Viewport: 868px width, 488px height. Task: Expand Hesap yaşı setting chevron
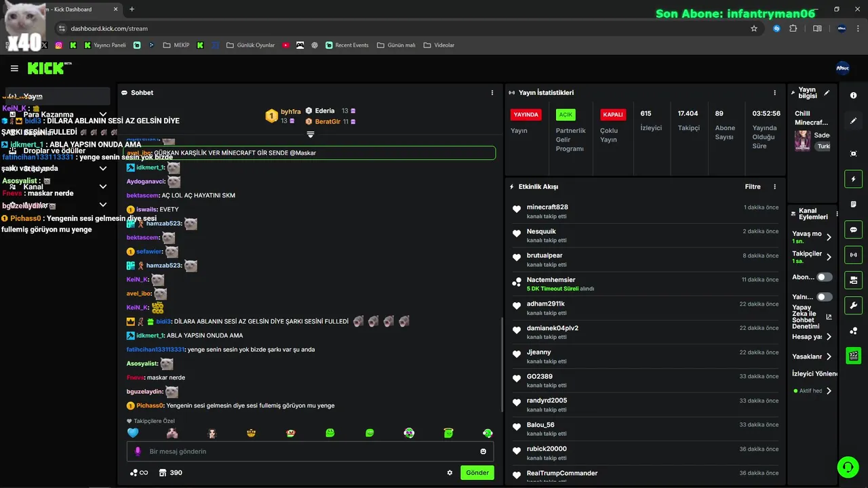[x=829, y=337]
